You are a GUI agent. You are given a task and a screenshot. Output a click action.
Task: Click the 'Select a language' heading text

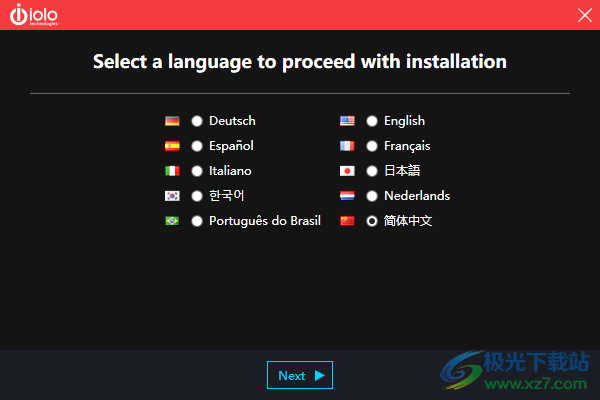(x=300, y=62)
